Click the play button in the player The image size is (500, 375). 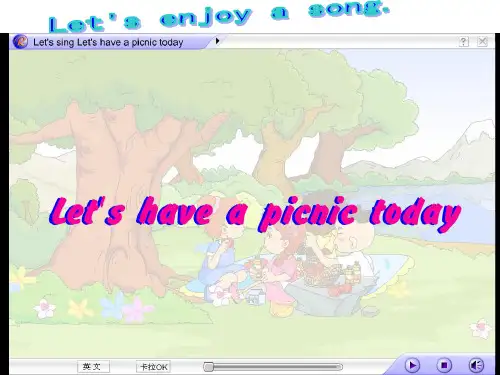click(x=412, y=365)
